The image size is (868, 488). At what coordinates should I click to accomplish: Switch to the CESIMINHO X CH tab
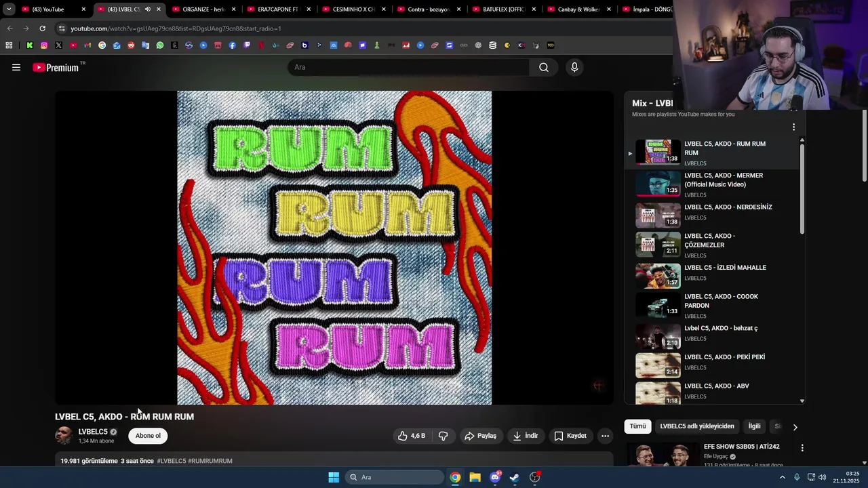pos(353,9)
